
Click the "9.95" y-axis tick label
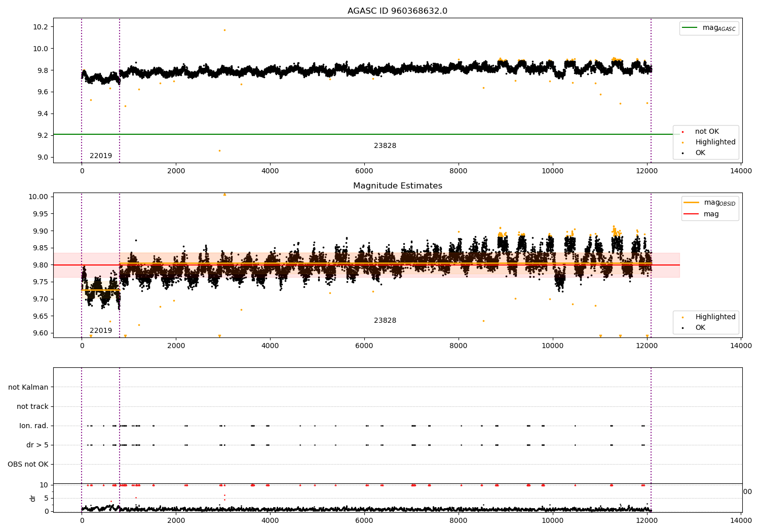[x=42, y=214]
